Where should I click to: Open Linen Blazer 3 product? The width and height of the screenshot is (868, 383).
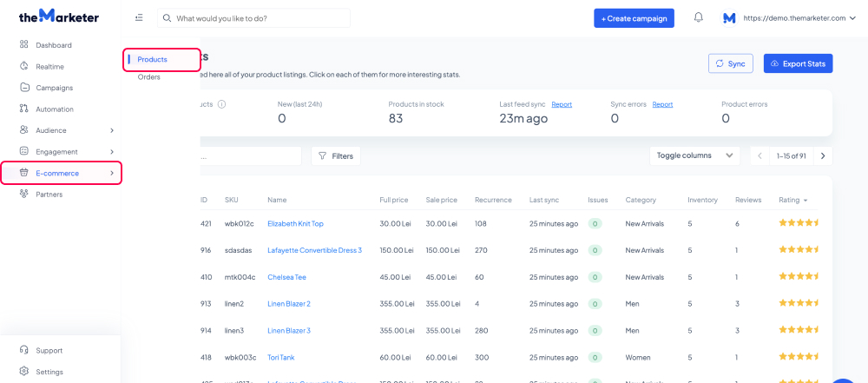coord(289,330)
